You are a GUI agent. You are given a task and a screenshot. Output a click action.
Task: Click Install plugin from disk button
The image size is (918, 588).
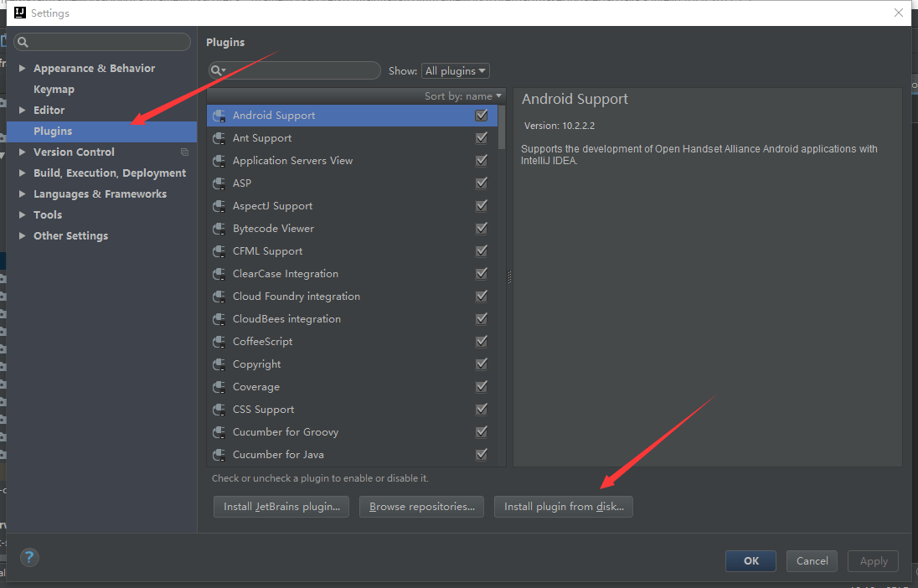point(564,507)
